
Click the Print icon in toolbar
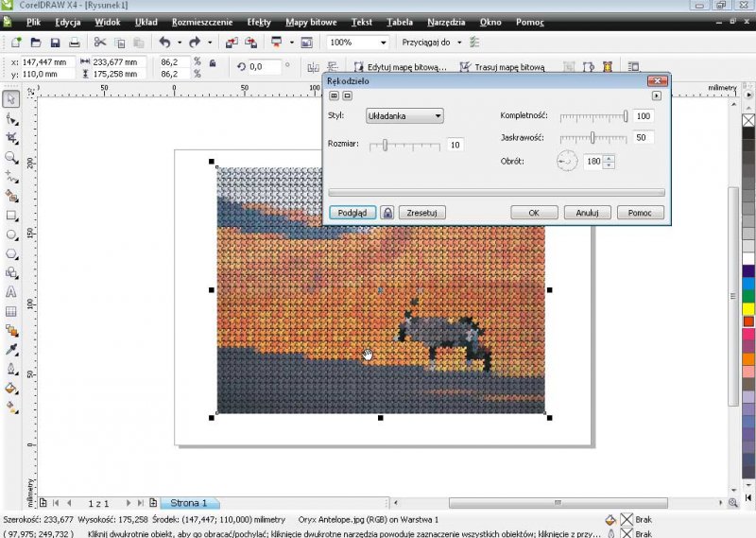tap(76, 43)
